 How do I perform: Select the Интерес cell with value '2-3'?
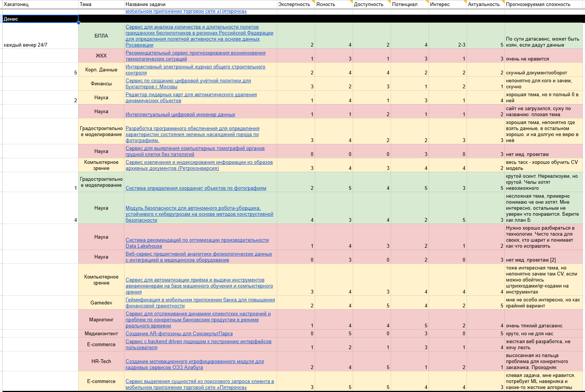[x=448, y=36]
